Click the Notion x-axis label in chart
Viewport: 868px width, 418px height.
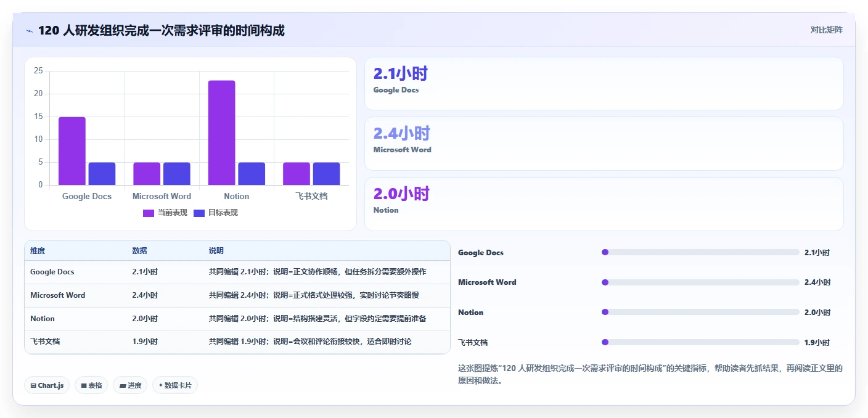click(237, 196)
